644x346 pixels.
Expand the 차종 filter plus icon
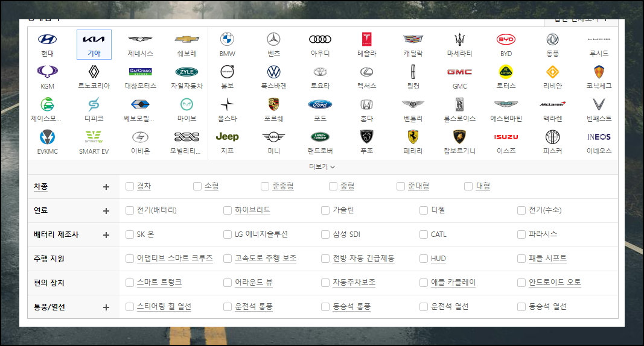106,187
